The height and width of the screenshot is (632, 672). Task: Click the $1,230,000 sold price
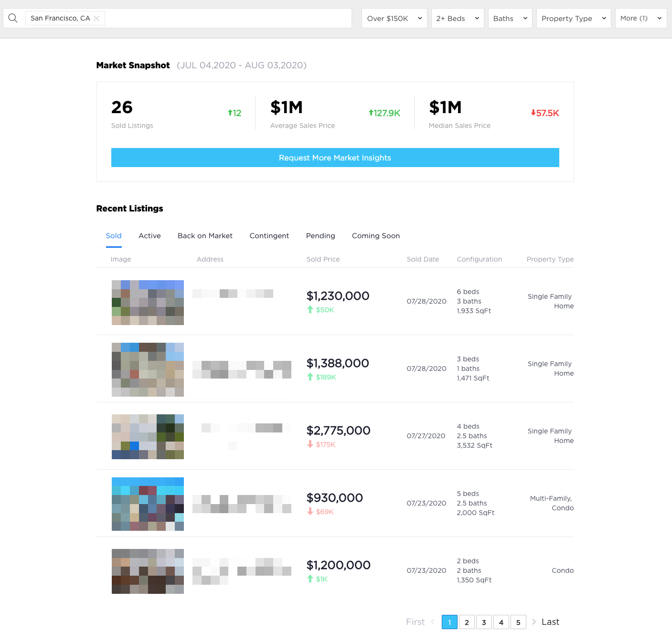pos(338,296)
